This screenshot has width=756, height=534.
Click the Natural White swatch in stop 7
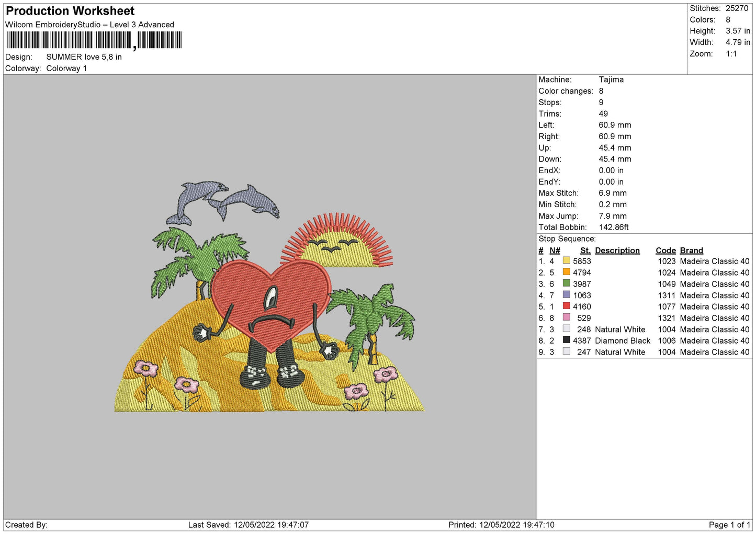[566, 328]
